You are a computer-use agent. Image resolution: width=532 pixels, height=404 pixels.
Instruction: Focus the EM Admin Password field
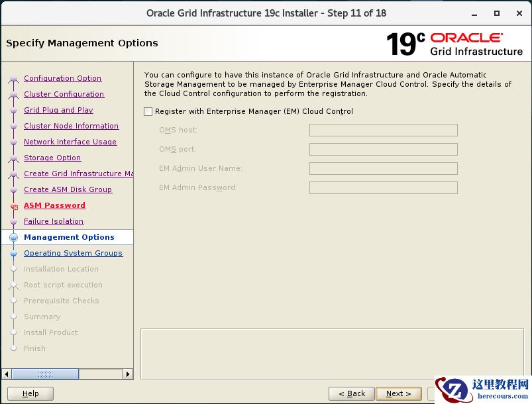[384, 188]
